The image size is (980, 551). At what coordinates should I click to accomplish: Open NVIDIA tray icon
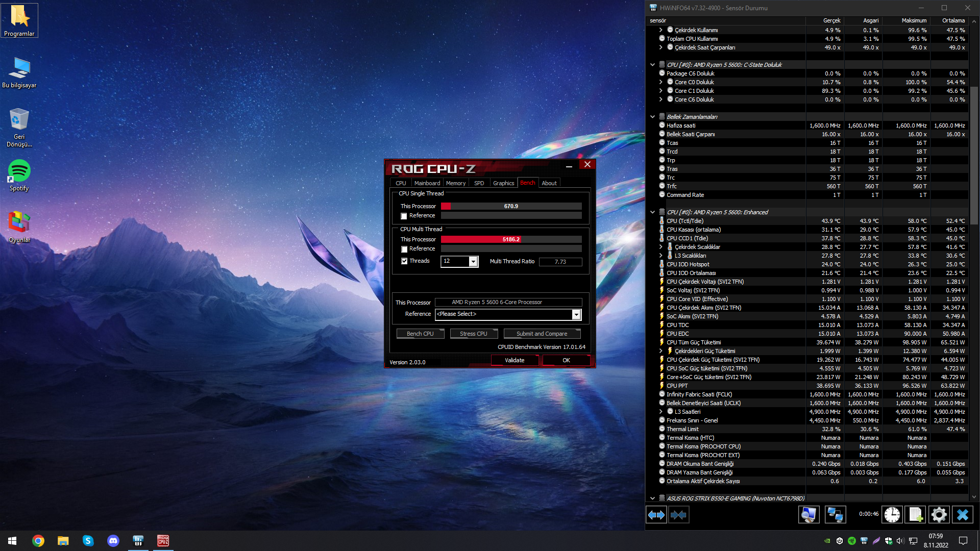(x=827, y=541)
